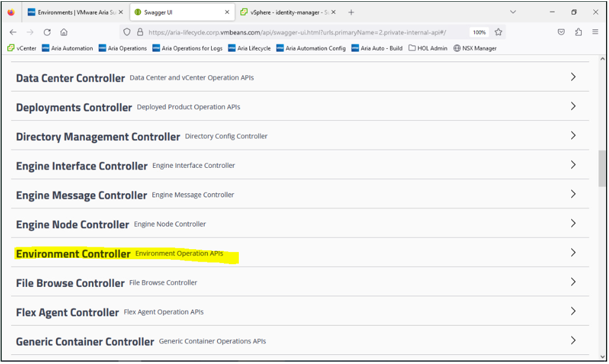The height and width of the screenshot is (364, 609).
Task: Click the Engine Node Controller heading
Action: click(72, 224)
